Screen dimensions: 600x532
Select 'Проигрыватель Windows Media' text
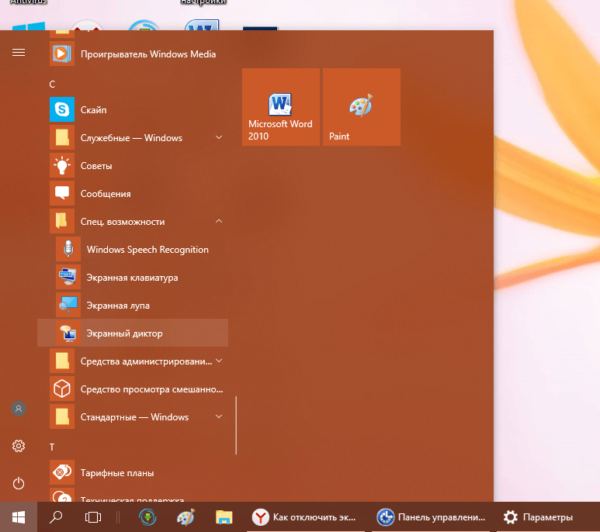(x=148, y=54)
